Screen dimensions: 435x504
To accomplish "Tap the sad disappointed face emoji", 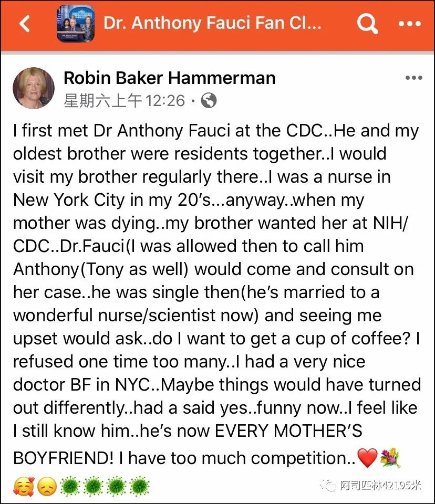I will tap(47, 486).
